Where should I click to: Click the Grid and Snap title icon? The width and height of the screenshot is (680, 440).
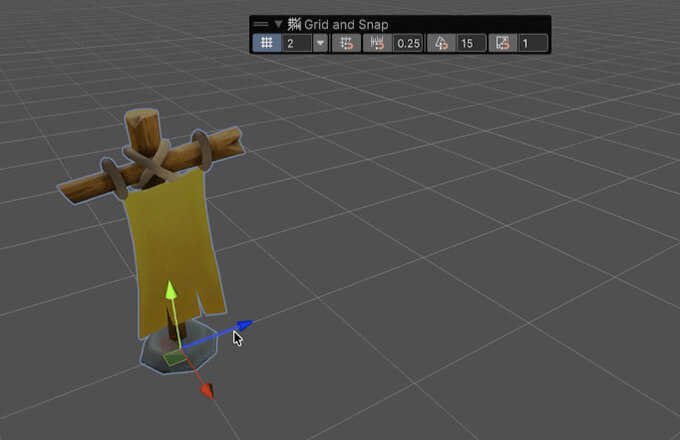tap(294, 24)
